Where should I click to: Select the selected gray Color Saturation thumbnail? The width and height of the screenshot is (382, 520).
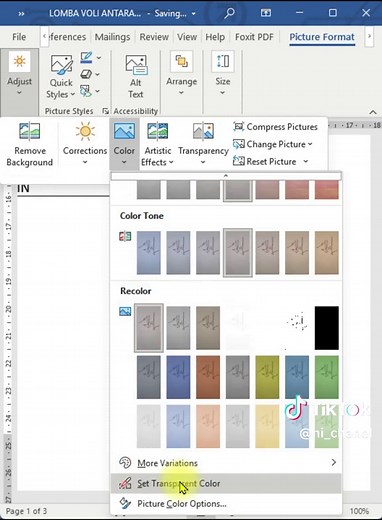tap(237, 191)
